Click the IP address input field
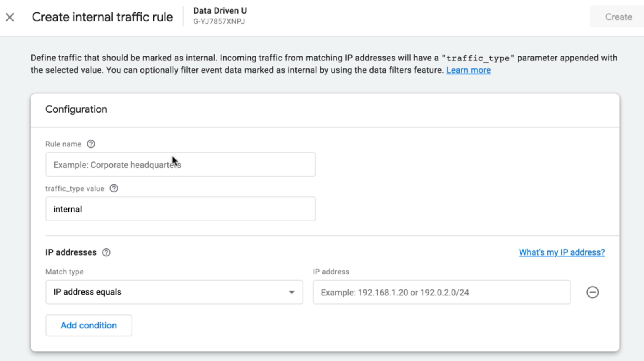The width and height of the screenshot is (644, 361). coord(442,292)
